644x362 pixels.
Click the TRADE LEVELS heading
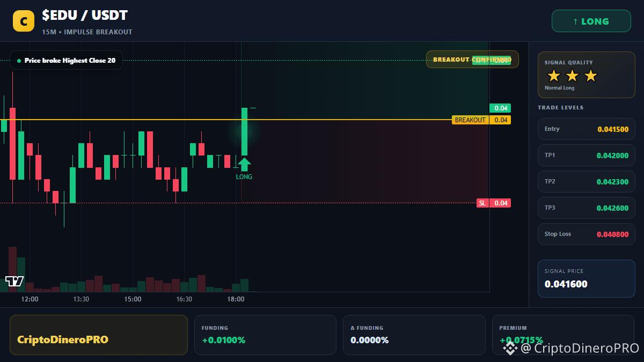[x=560, y=108]
